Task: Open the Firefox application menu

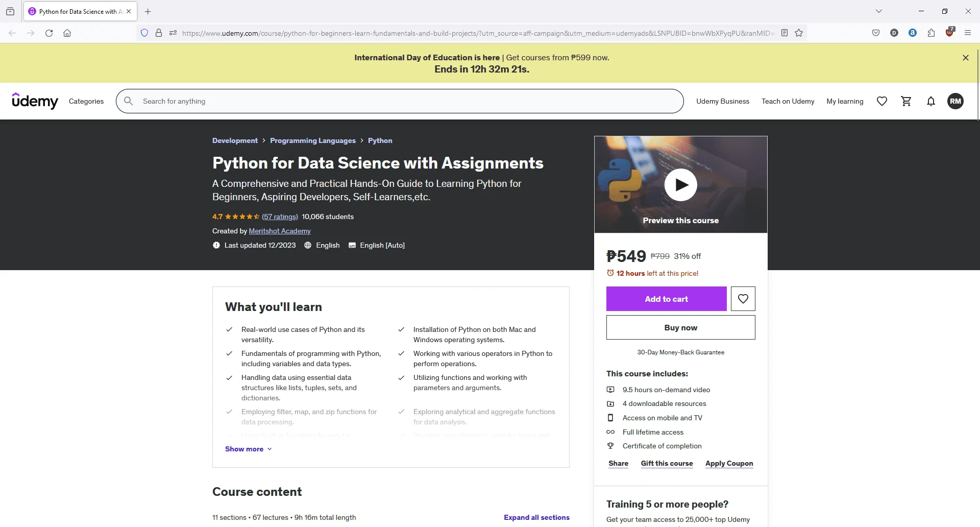Action: pyautogui.click(x=968, y=33)
